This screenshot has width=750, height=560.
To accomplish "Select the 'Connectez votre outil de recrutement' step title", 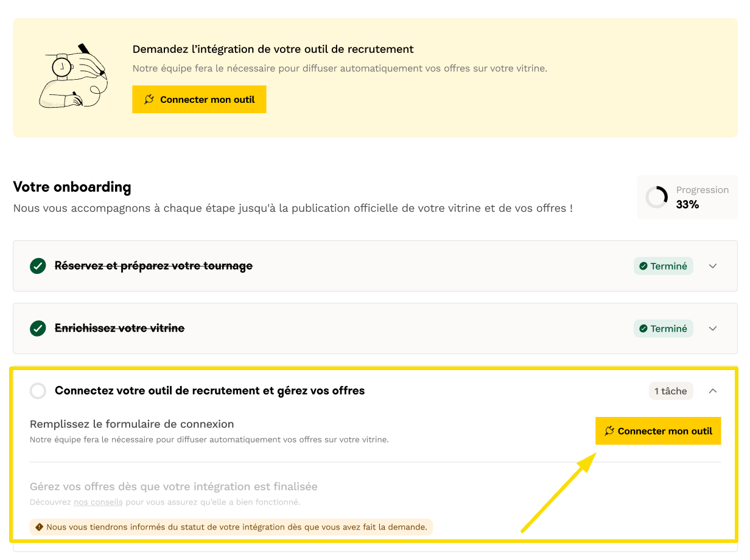I will [x=209, y=391].
